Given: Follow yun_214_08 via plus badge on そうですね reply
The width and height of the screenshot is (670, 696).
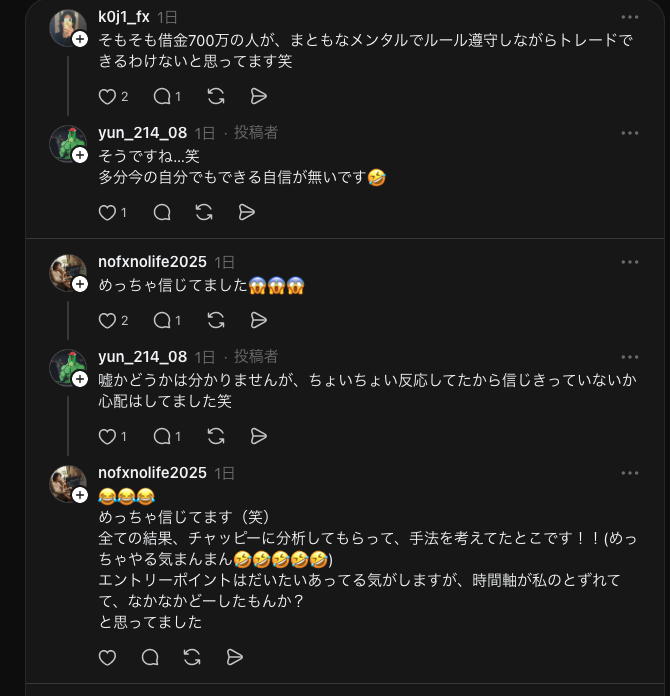Looking at the screenshot, I should 80,155.
